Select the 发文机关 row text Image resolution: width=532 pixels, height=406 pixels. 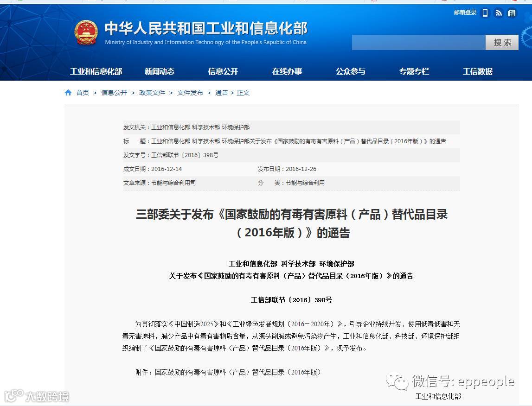(x=186, y=127)
